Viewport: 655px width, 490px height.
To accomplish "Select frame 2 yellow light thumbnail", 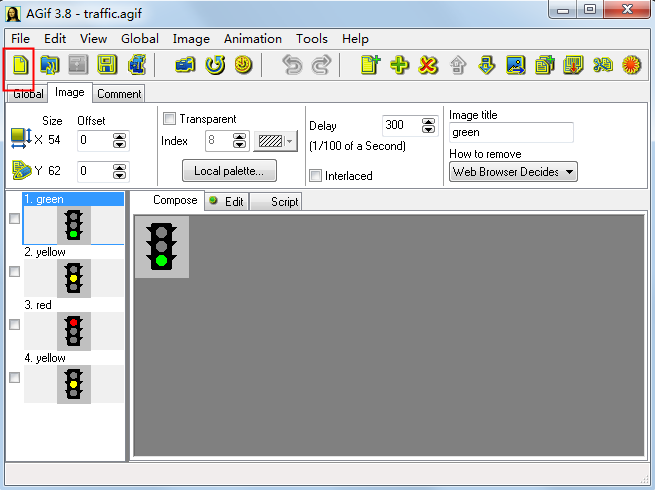I will pyautogui.click(x=74, y=278).
